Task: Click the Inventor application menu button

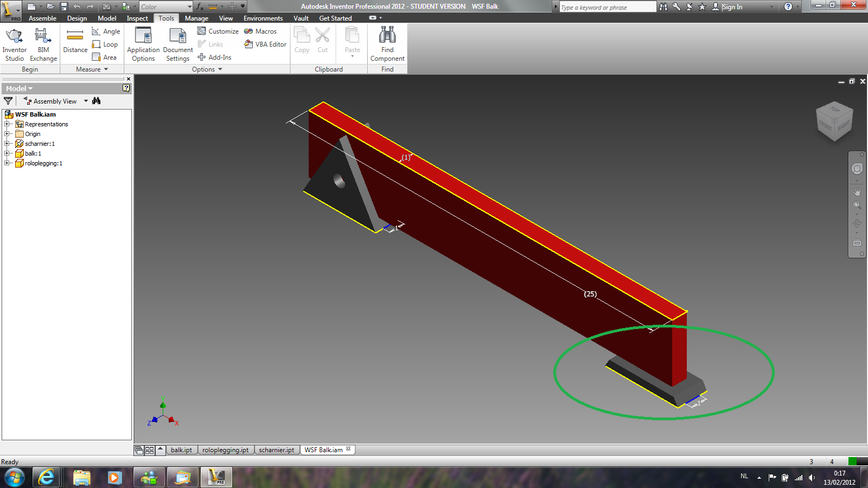Action: pyautogui.click(x=11, y=10)
